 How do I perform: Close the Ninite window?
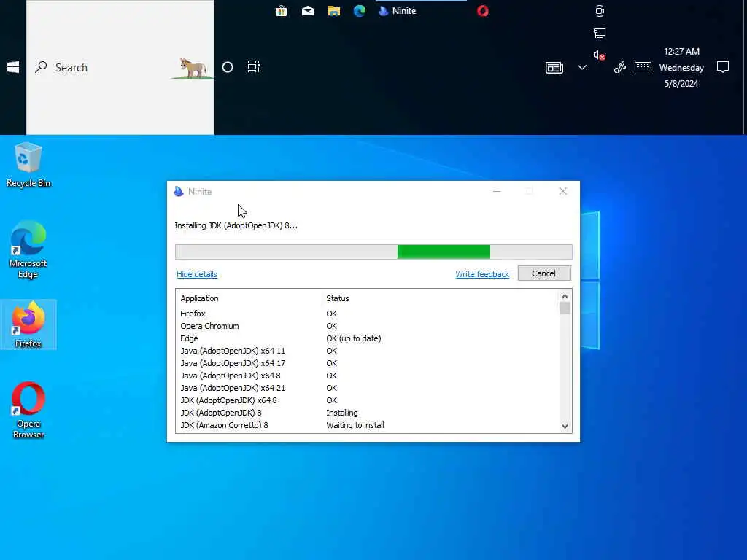[x=563, y=191]
